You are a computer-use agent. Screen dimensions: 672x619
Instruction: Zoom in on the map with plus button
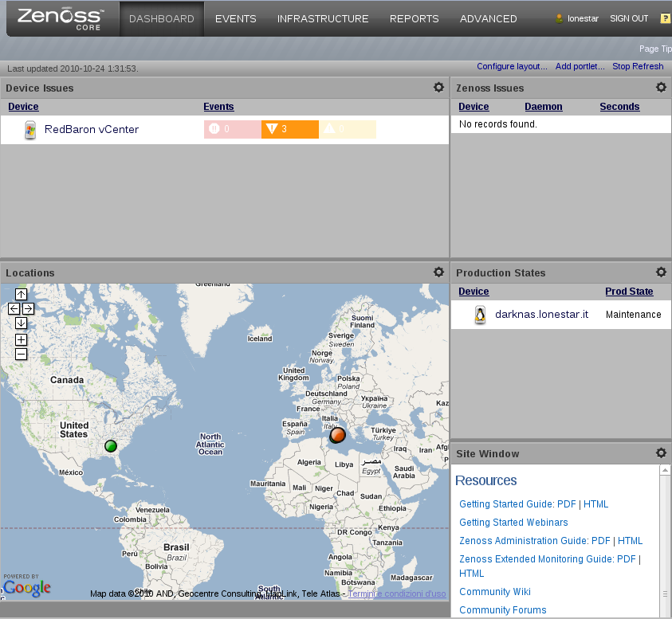21,339
